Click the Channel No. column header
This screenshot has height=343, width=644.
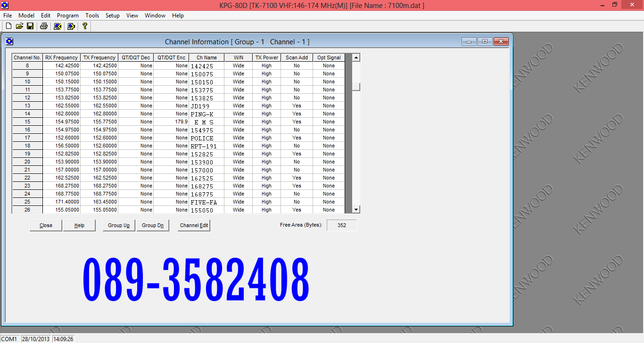tap(27, 57)
